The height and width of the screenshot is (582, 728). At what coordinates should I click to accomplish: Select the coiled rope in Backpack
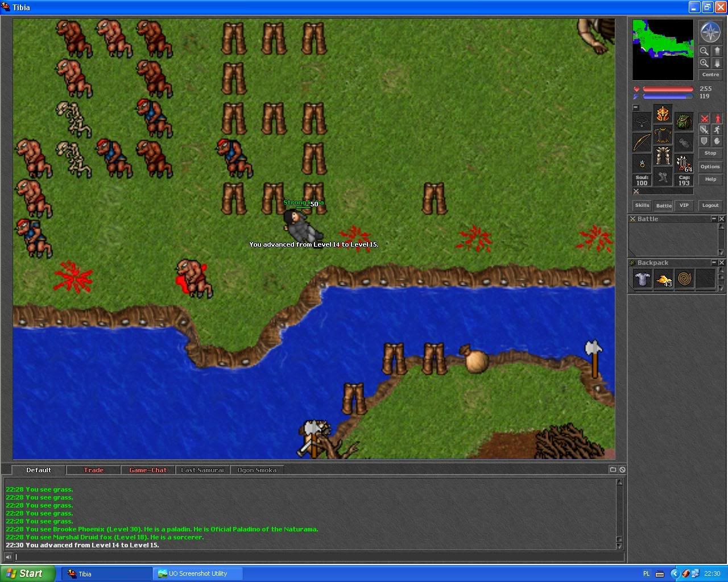(684, 279)
